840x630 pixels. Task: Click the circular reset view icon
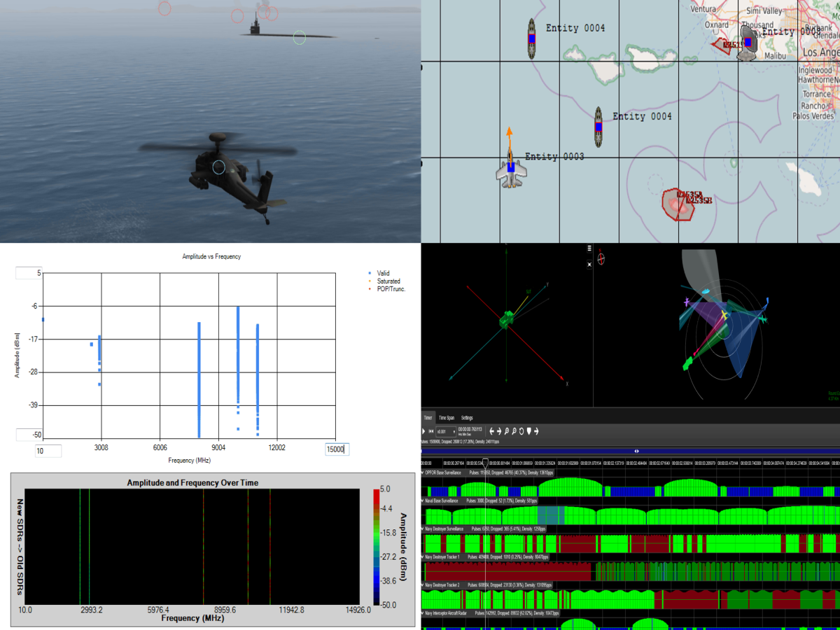[x=521, y=431]
